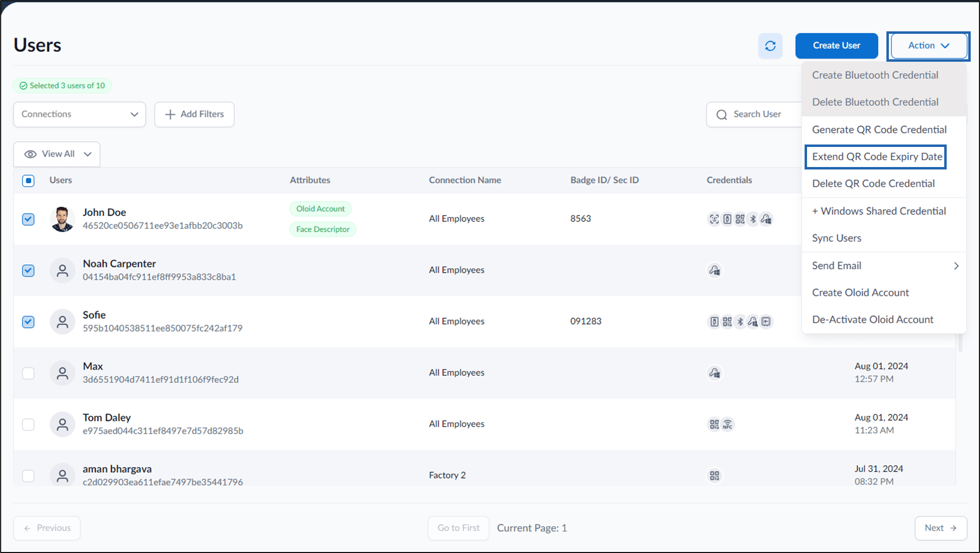Click the Search User field
The height and width of the screenshot is (553, 980).
tap(755, 114)
